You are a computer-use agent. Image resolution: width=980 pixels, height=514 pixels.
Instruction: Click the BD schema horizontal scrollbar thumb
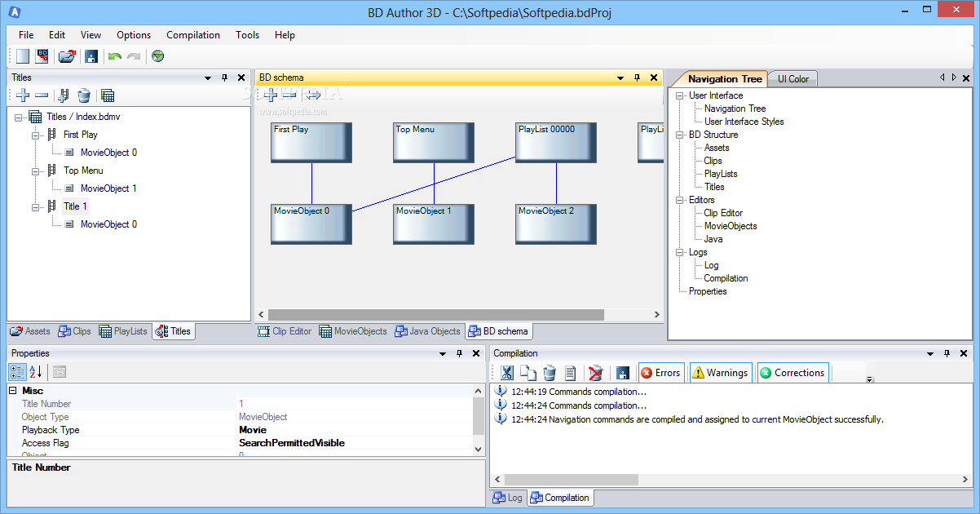[436, 314]
